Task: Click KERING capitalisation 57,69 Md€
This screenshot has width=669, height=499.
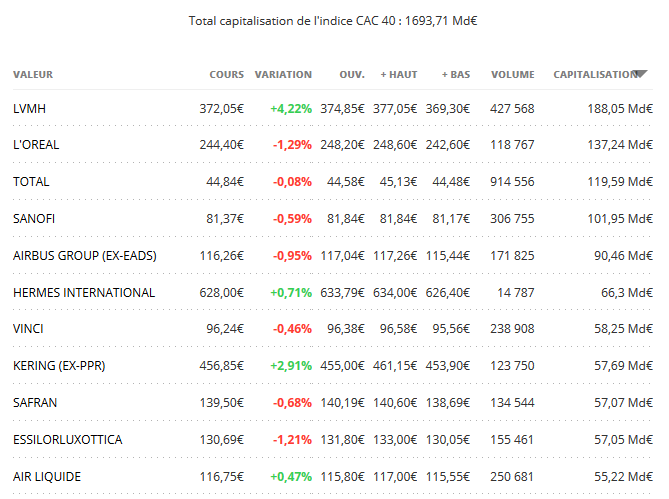Action: coord(623,366)
